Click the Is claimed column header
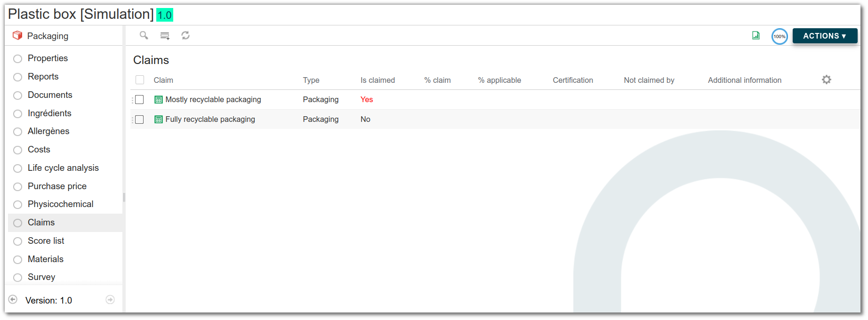The height and width of the screenshot is (320, 868). 378,80
